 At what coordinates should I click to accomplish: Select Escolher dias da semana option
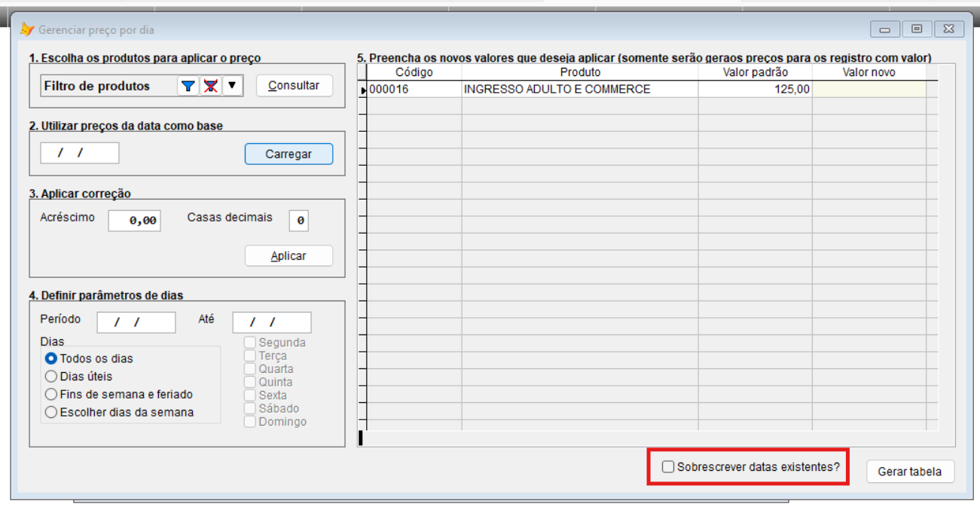[x=51, y=412]
